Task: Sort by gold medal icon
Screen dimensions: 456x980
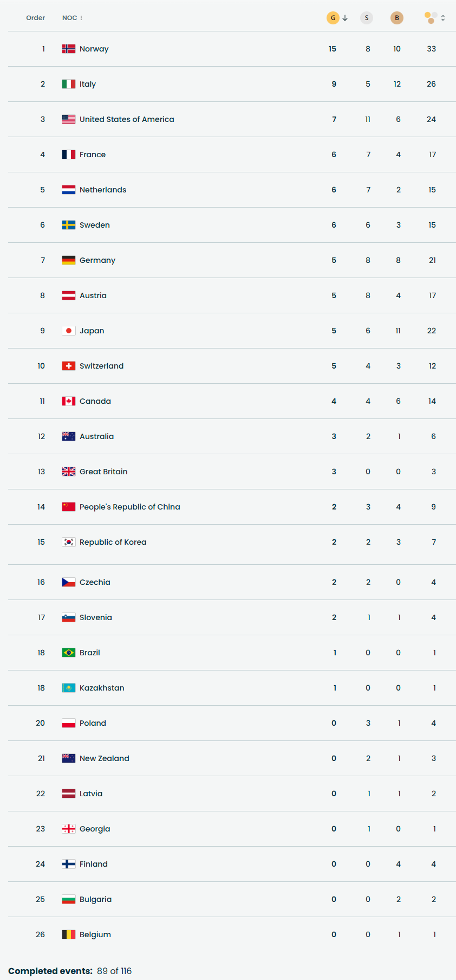Action: (333, 18)
